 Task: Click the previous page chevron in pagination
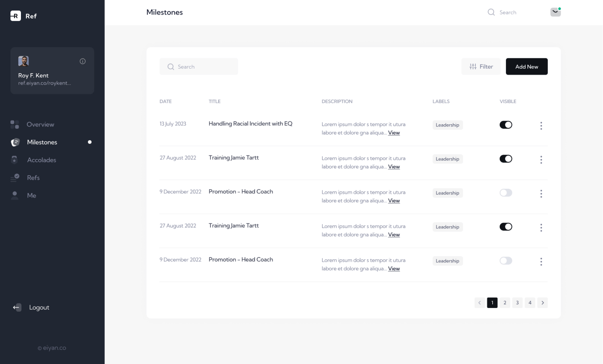tap(480, 303)
